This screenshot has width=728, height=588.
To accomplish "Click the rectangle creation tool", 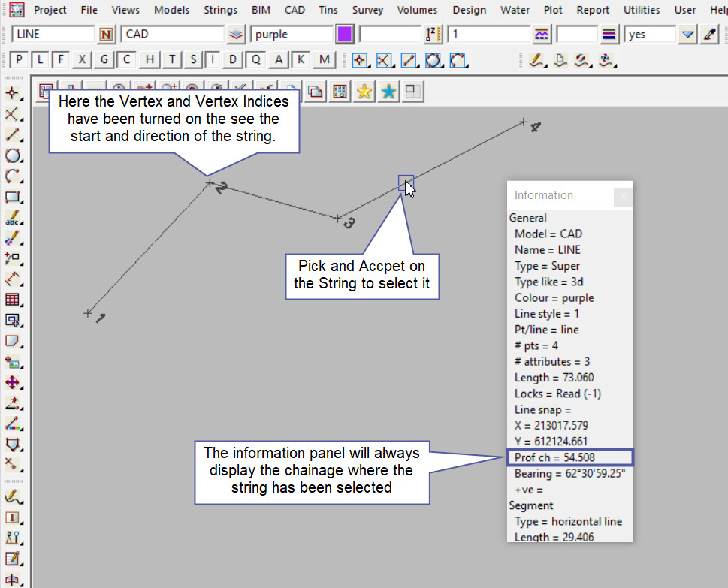I will [x=12, y=198].
